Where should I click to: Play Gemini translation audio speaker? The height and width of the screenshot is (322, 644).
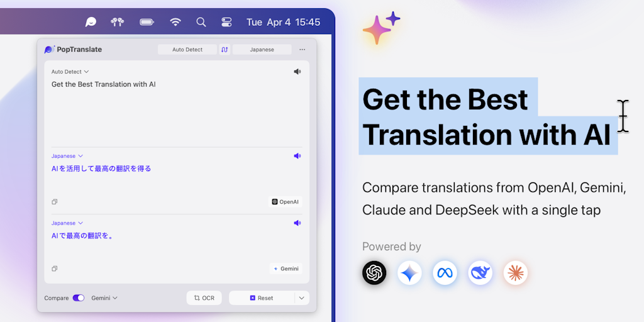[x=297, y=223]
